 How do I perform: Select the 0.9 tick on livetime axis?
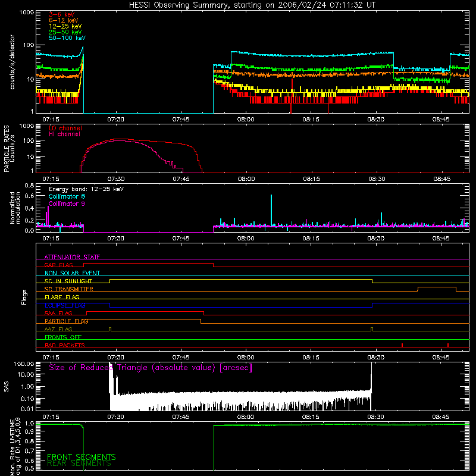coord(29,432)
